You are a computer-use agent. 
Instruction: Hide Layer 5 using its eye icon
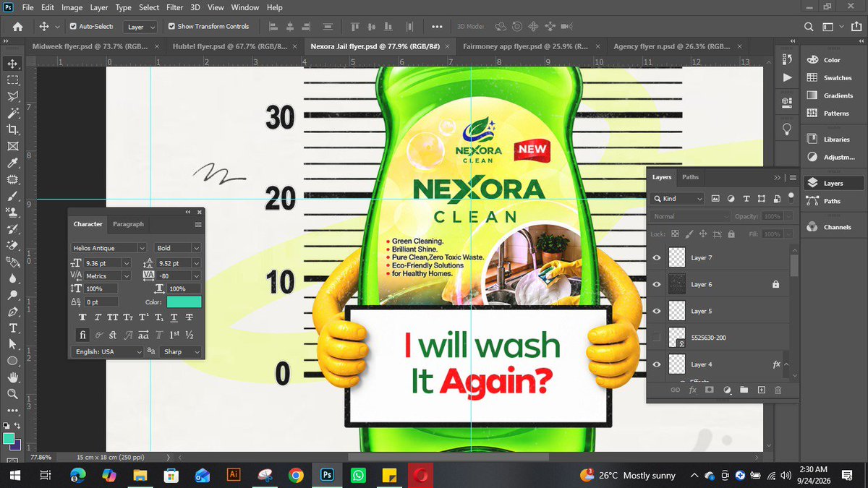(x=657, y=311)
